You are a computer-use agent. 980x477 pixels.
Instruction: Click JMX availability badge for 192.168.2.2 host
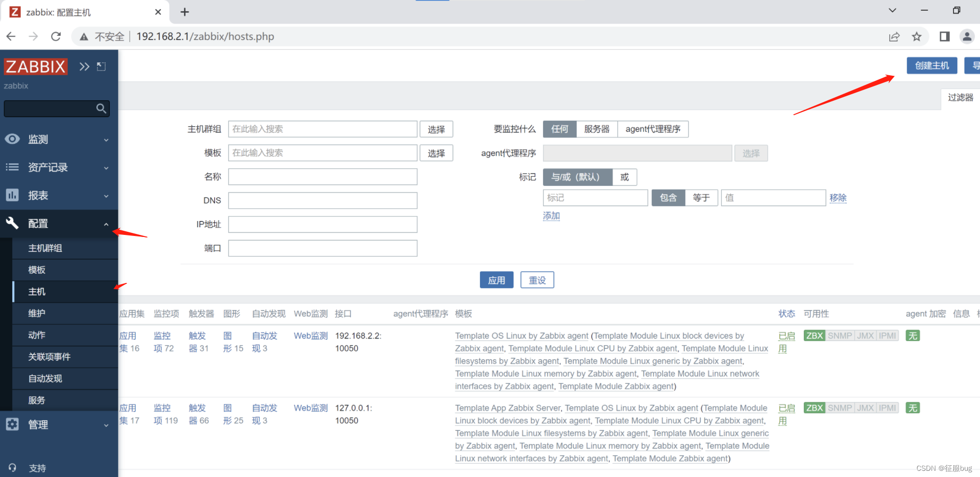(865, 336)
